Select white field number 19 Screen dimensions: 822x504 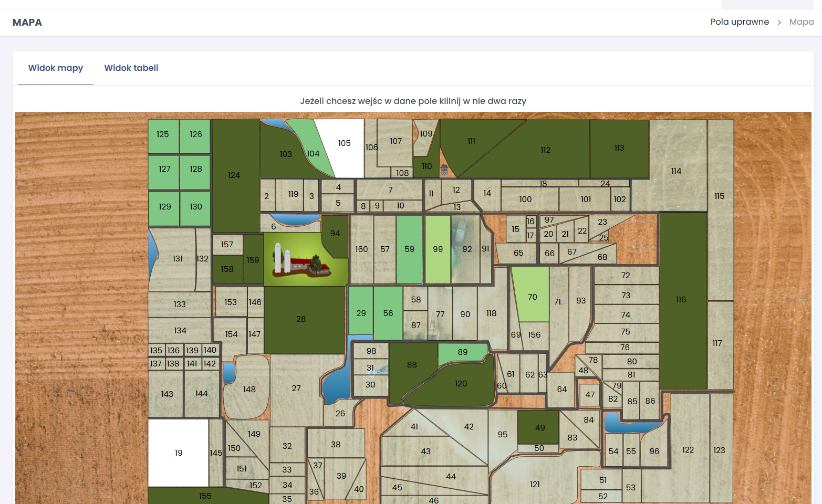click(179, 453)
